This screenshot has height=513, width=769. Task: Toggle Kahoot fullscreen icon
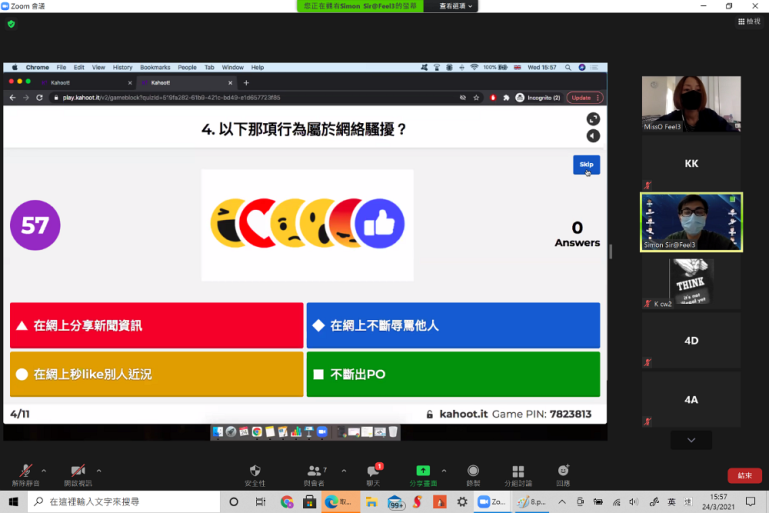(x=593, y=119)
